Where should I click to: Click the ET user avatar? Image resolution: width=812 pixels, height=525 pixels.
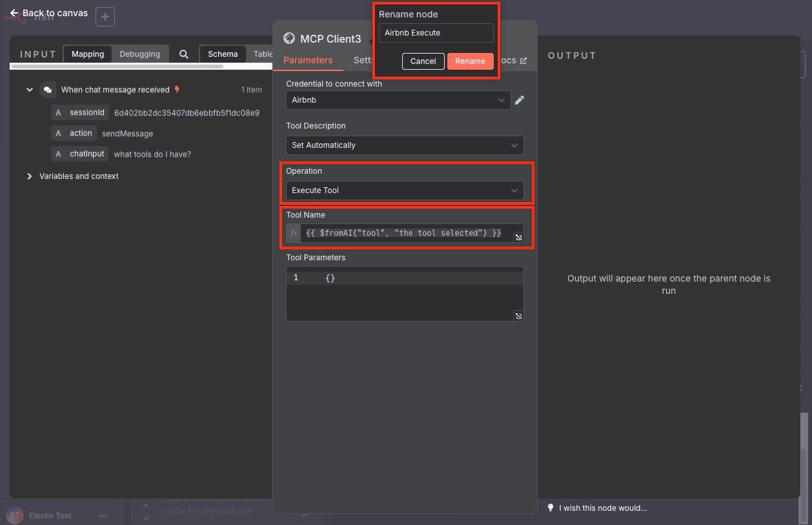click(x=15, y=515)
